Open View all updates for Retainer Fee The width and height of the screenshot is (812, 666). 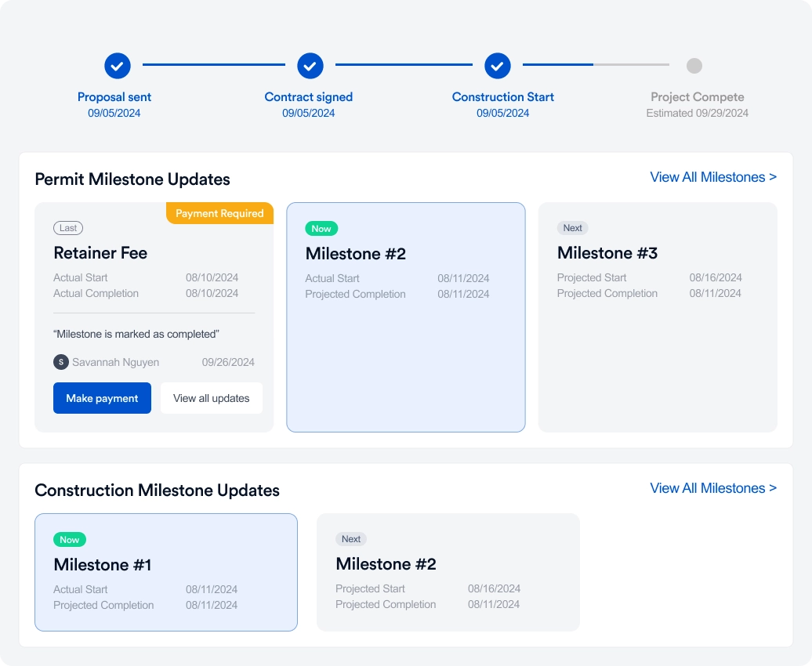click(212, 398)
